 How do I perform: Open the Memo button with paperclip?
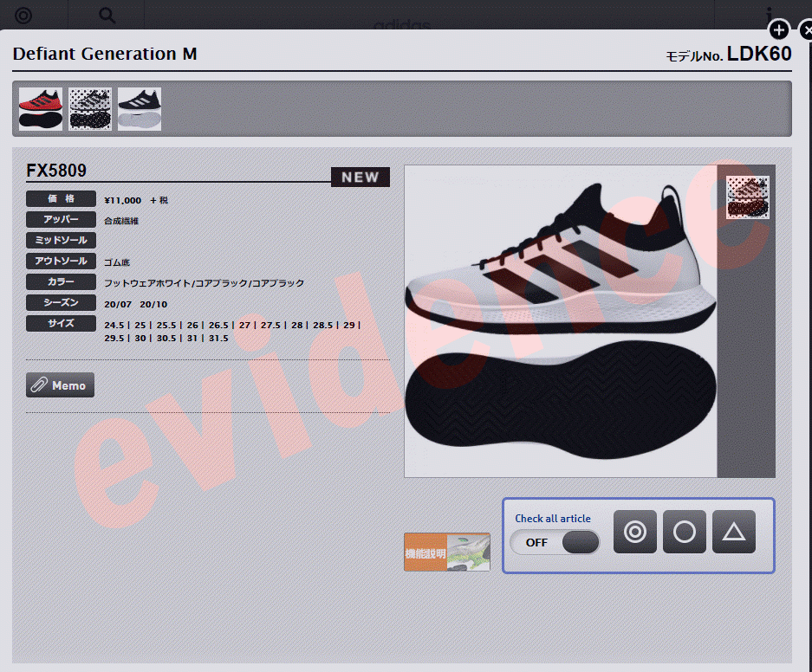pyautogui.click(x=60, y=384)
